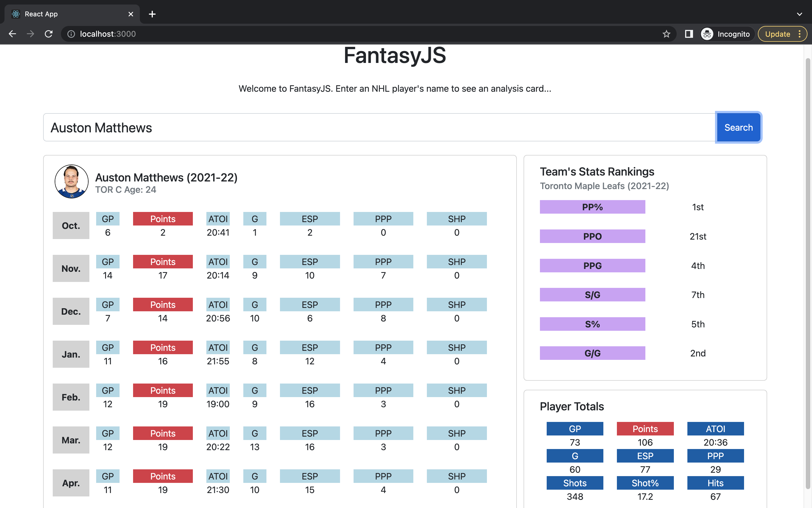Viewport: 812px width, 508px height.
Task: Click the Player Totals title
Action: click(x=572, y=406)
